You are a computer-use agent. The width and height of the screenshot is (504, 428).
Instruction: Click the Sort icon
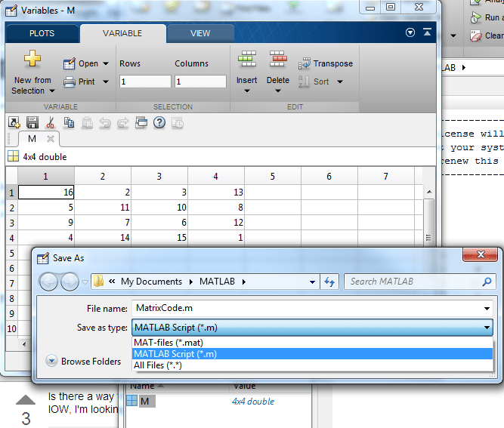pyautogui.click(x=304, y=82)
